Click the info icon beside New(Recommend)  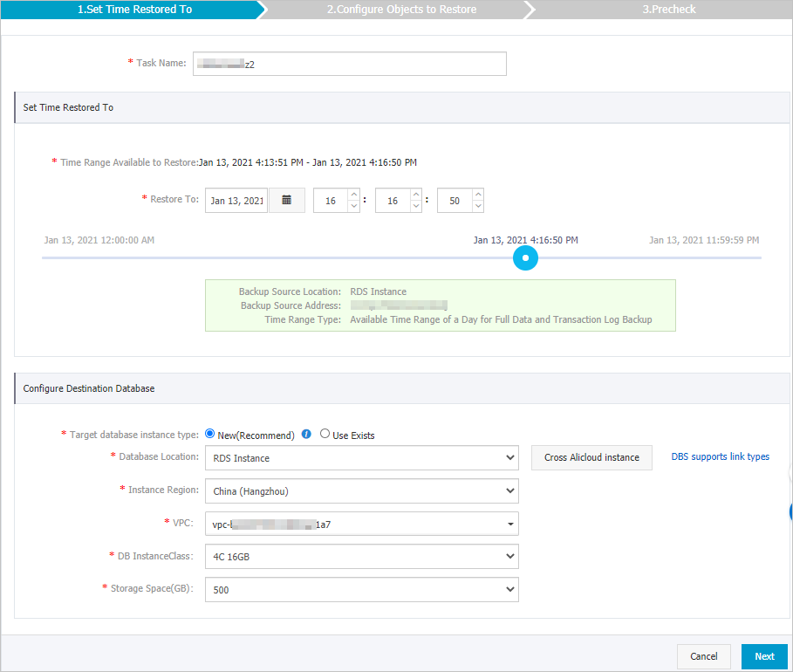pyautogui.click(x=306, y=434)
